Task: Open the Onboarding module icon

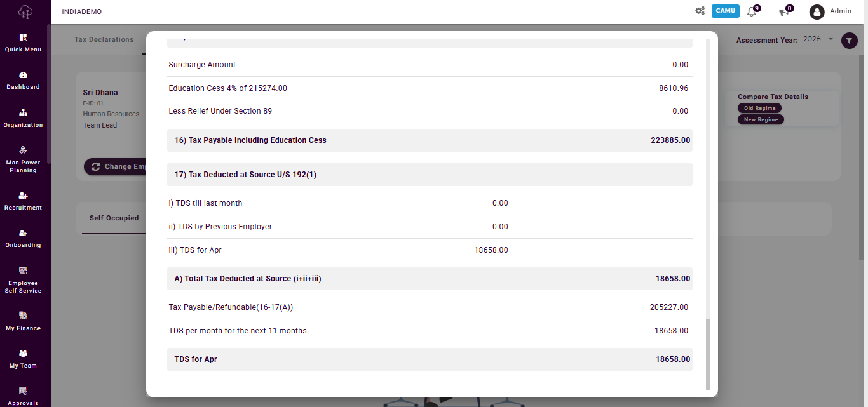Action: [x=23, y=233]
